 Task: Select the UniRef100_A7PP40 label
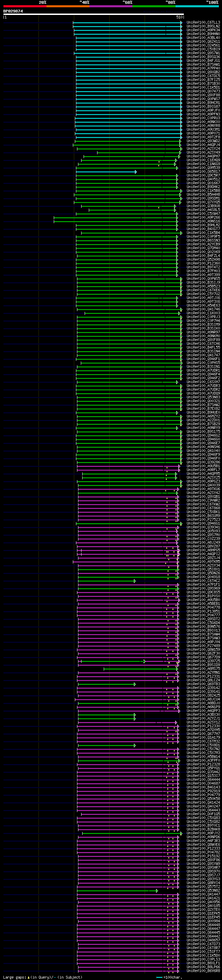click(x=203, y=68)
